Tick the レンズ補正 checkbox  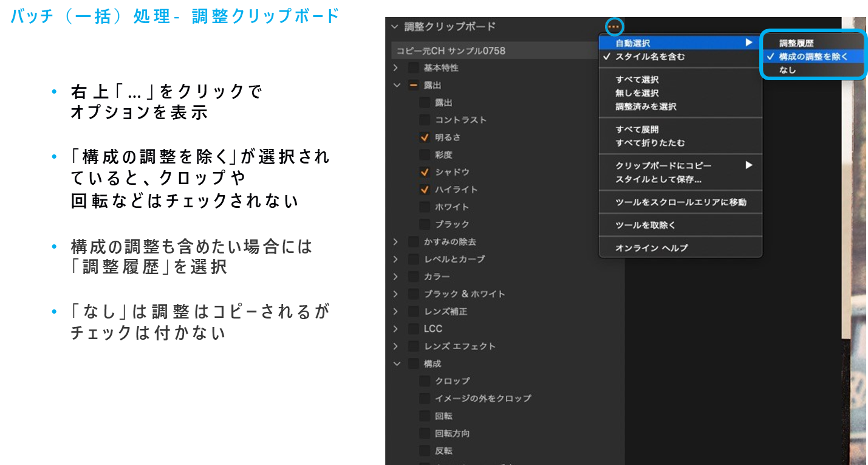413,311
